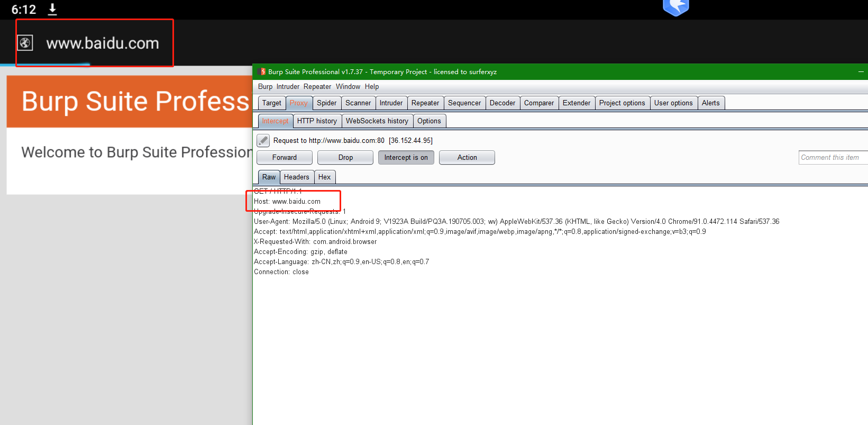The height and width of the screenshot is (425, 868).
Task: Click the 6:12 clock in status bar
Action: tap(24, 10)
